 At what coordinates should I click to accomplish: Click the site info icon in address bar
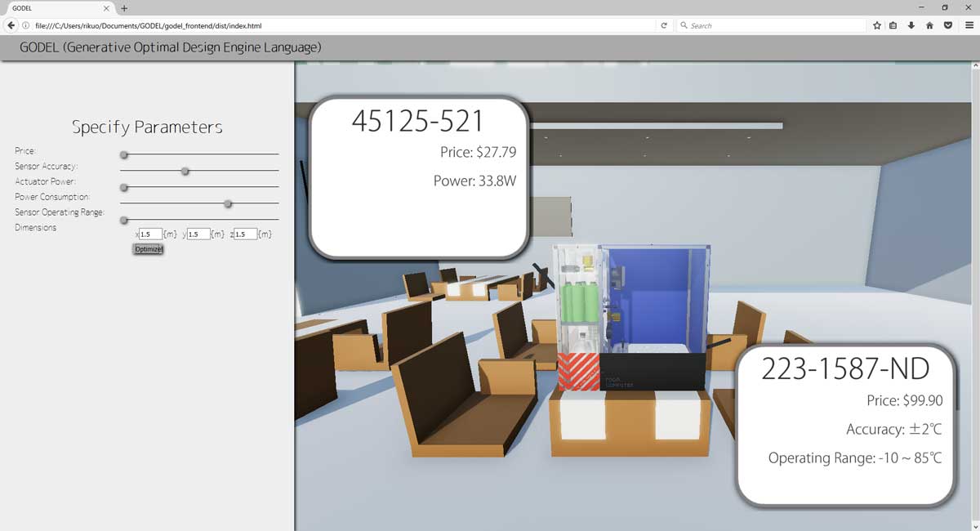(27, 25)
